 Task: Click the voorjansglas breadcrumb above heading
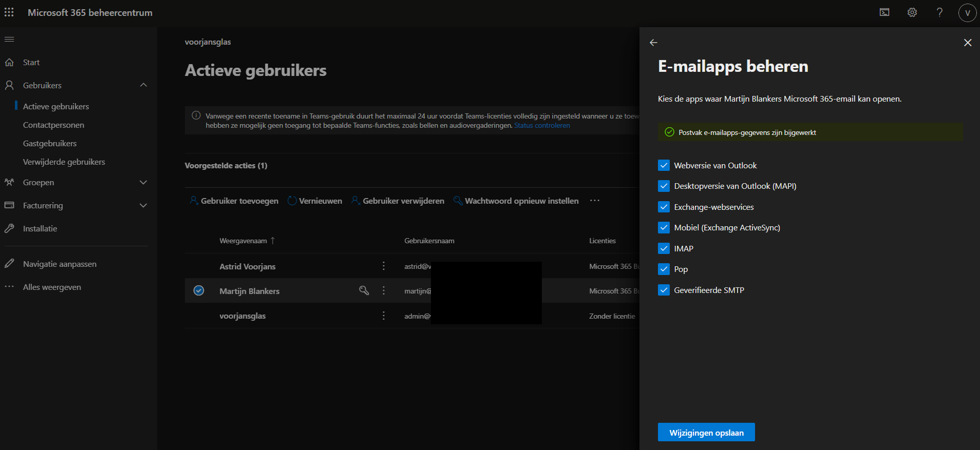point(208,42)
